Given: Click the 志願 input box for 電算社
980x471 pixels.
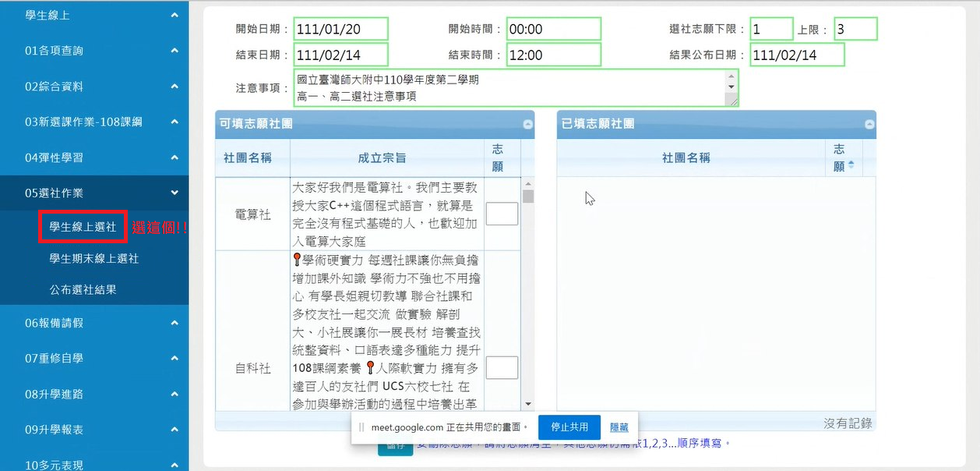Looking at the screenshot, I should click(x=502, y=214).
